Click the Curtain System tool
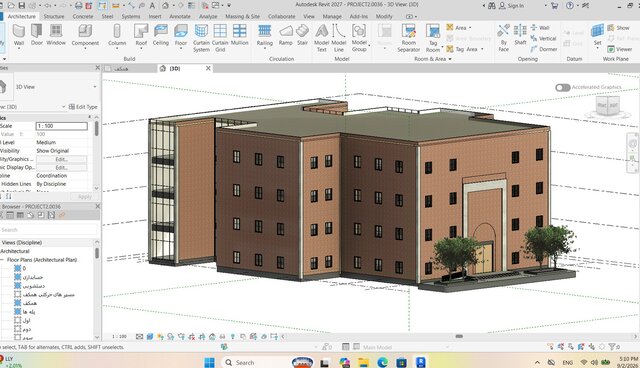Screen dimensions: 640x368 click(x=201, y=38)
